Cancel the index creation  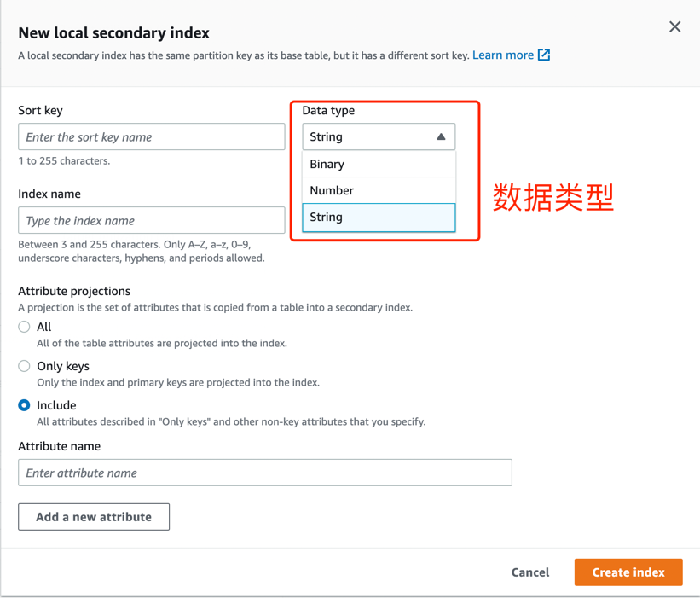(x=530, y=572)
